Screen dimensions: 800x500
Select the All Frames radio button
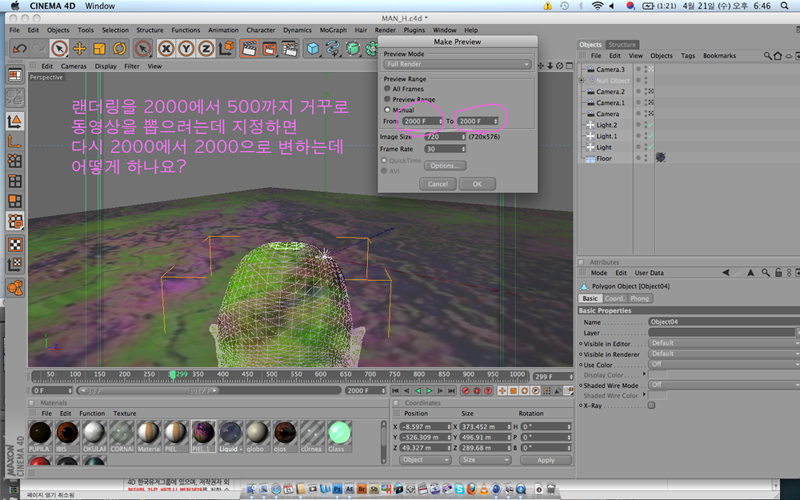387,89
